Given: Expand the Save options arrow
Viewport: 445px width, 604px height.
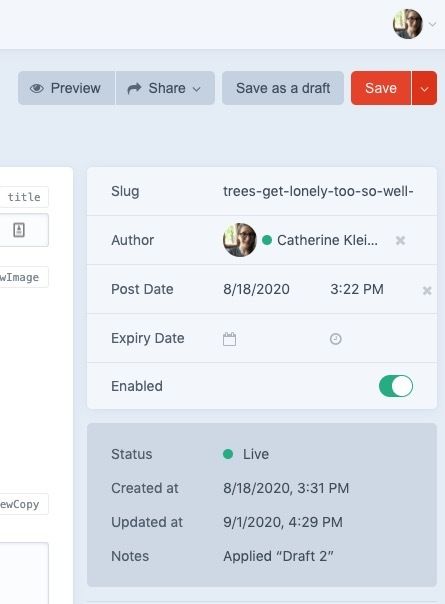Looking at the screenshot, I should [424, 88].
